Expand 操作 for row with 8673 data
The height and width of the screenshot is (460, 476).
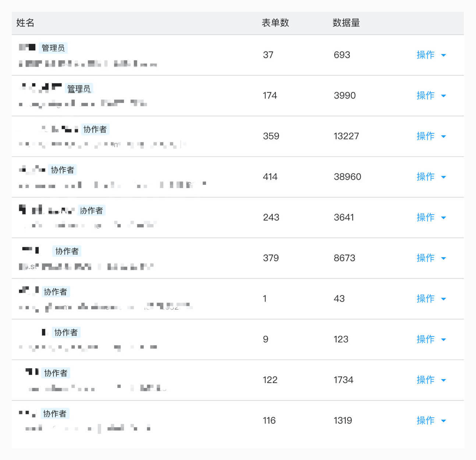(x=431, y=258)
